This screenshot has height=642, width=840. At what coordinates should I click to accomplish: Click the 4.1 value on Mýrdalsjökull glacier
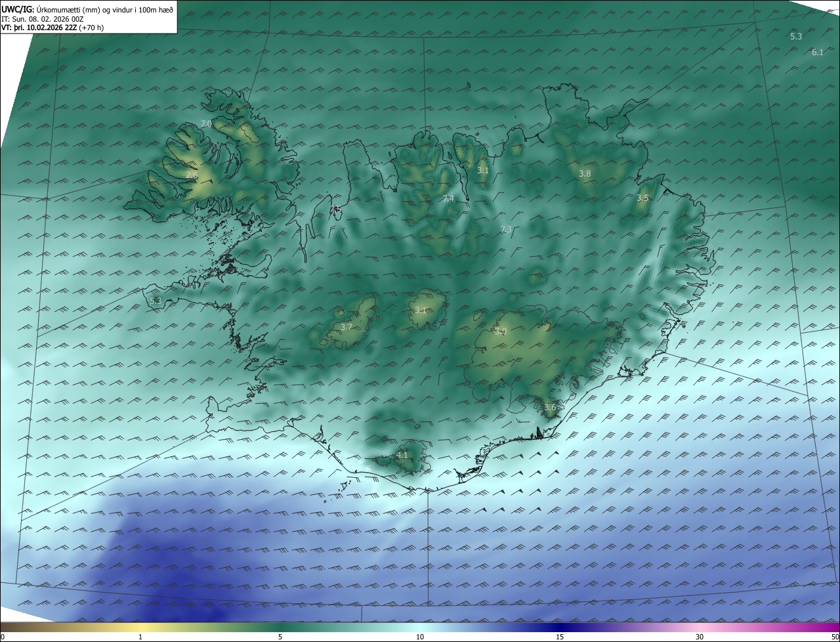[402, 454]
